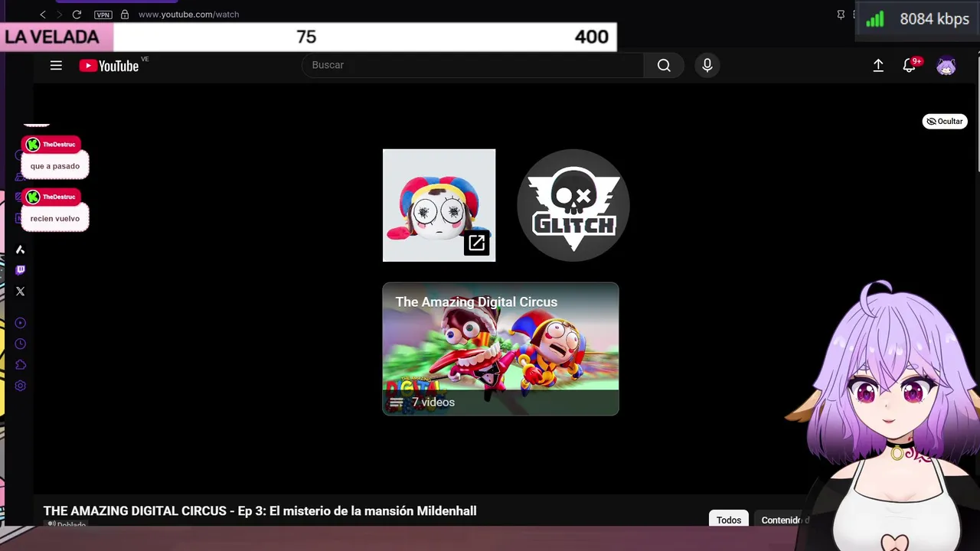
Task: Open Extensions puzzle icon in sidebar
Action: [x=21, y=365]
